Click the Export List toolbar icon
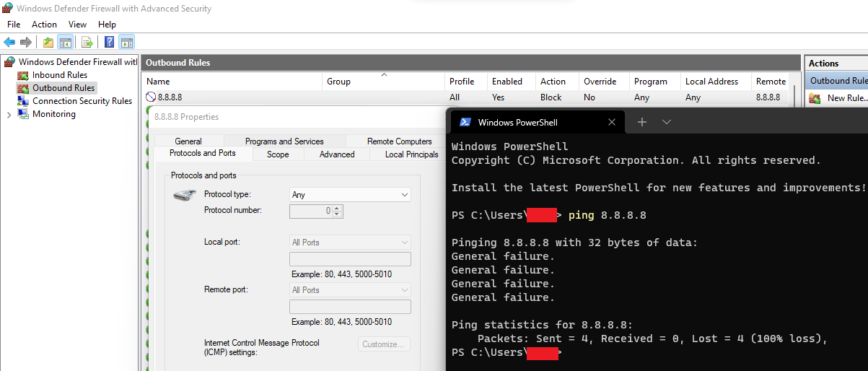The width and height of the screenshot is (868, 371). [87, 42]
